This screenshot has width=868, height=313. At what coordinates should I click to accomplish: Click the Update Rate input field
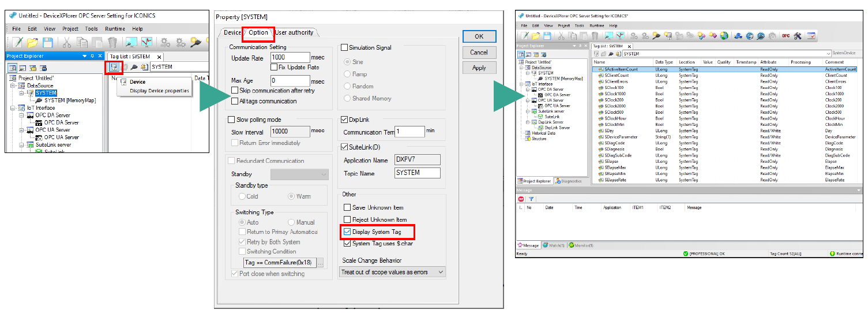[290, 58]
